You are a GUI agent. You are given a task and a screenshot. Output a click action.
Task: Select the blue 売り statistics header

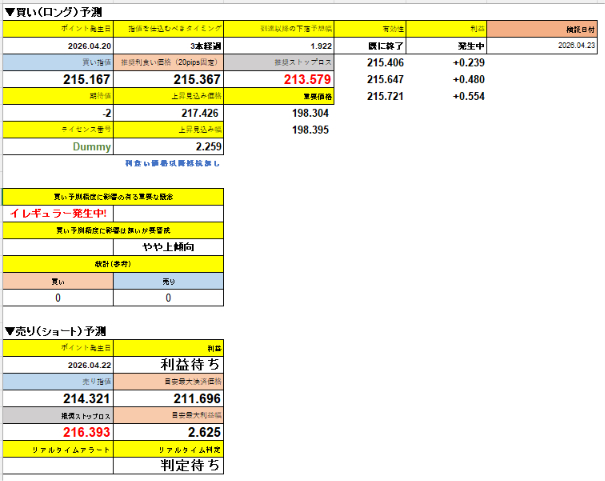[x=169, y=282]
